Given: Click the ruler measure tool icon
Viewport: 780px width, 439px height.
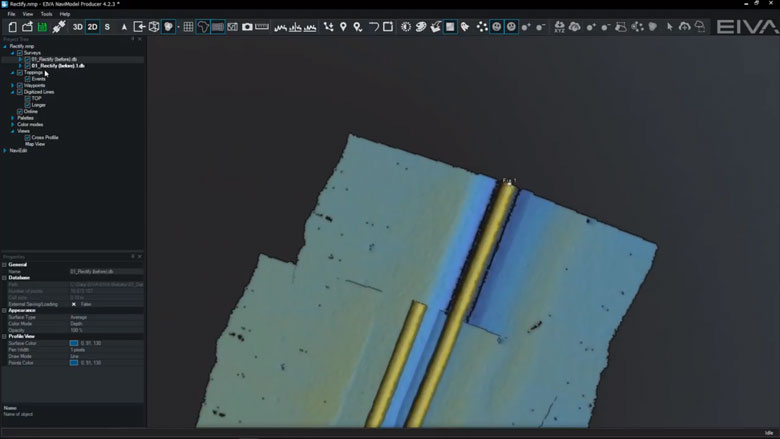Looking at the screenshot, I should tap(263, 27).
